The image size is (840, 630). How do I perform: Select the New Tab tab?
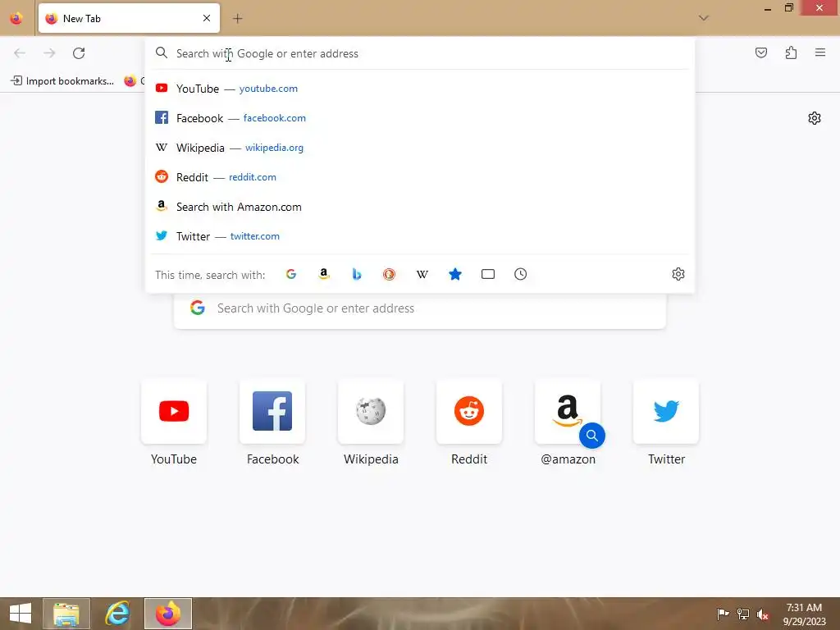pyautogui.click(x=129, y=18)
